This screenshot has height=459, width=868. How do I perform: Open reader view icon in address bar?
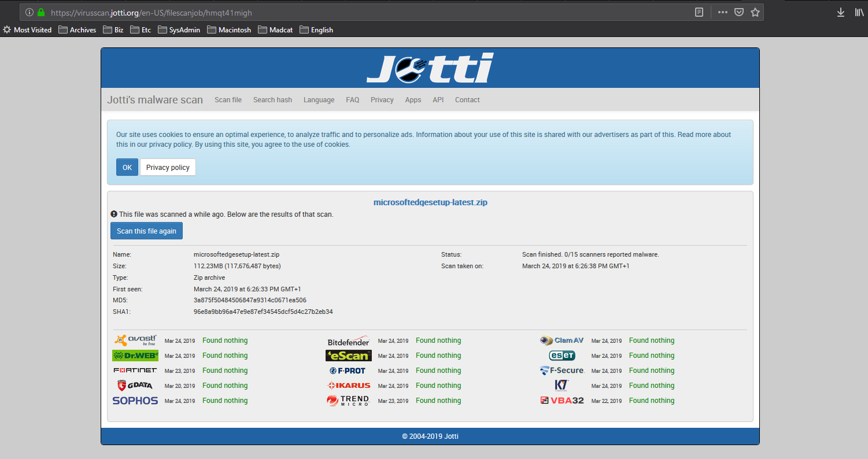coord(699,12)
